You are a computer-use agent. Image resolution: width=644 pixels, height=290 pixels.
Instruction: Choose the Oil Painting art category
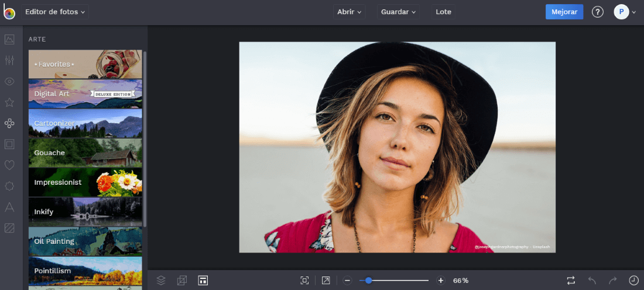click(x=85, y=241)
